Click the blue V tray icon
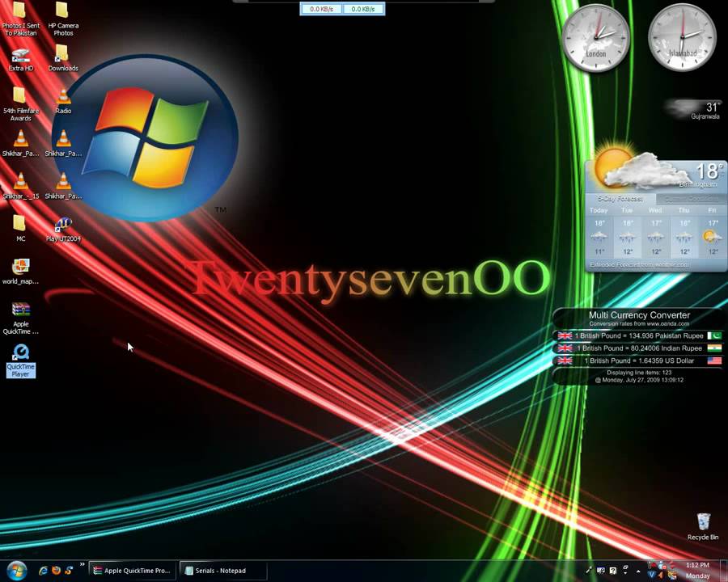Image resolution: width=728 pixels, height=582 pixels. click(651, 575)
